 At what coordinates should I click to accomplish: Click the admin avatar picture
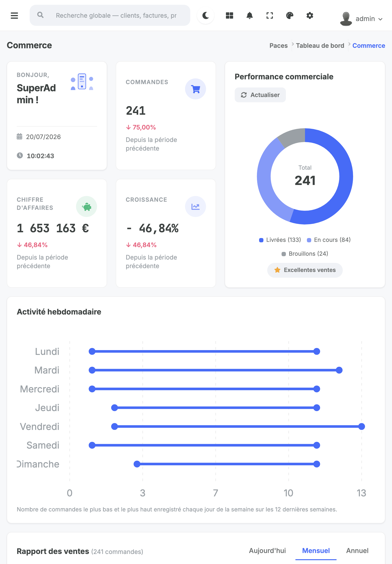(x=346, y=19)
